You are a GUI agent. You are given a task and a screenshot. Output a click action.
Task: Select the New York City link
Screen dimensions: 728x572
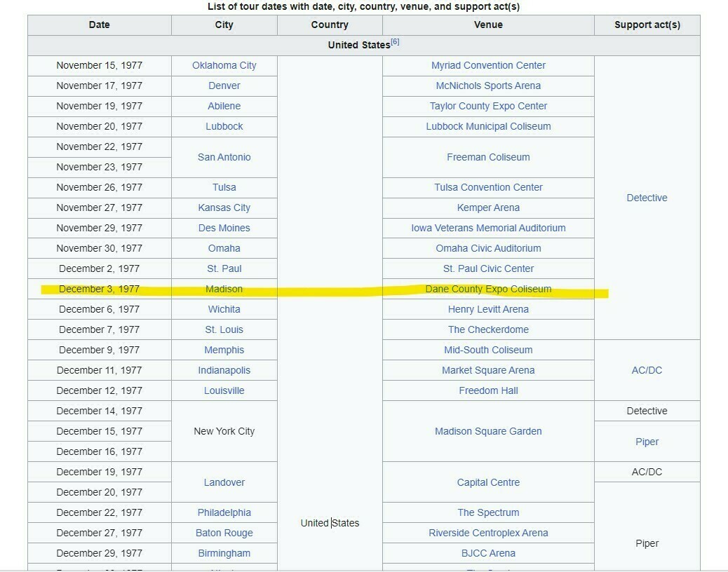(224, 431)
